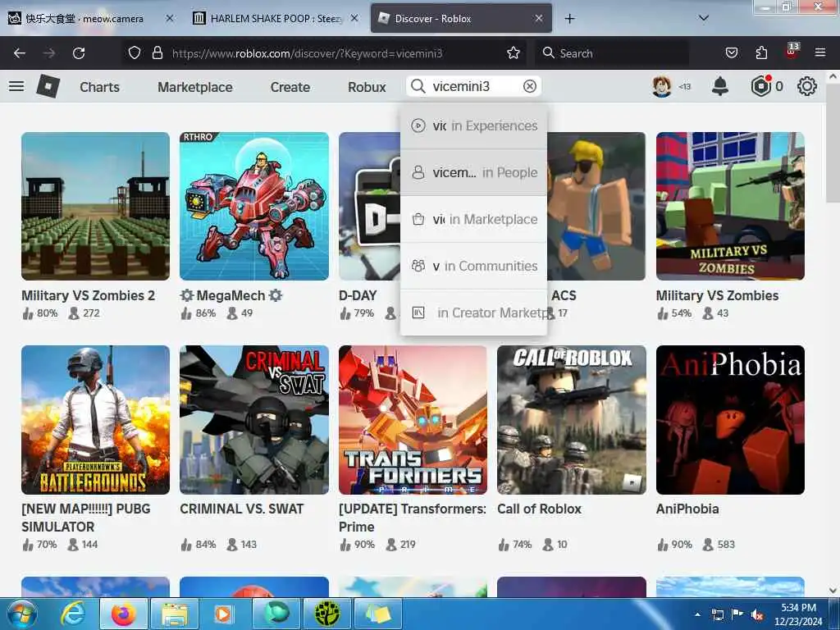Open Military VS Zombies 2 thumbnail

click(x=95, y=206)
